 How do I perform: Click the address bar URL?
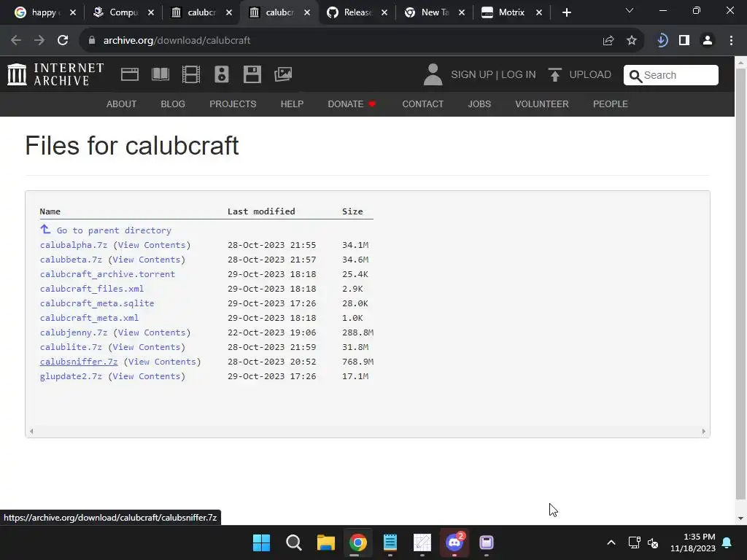tap(177, 41)
